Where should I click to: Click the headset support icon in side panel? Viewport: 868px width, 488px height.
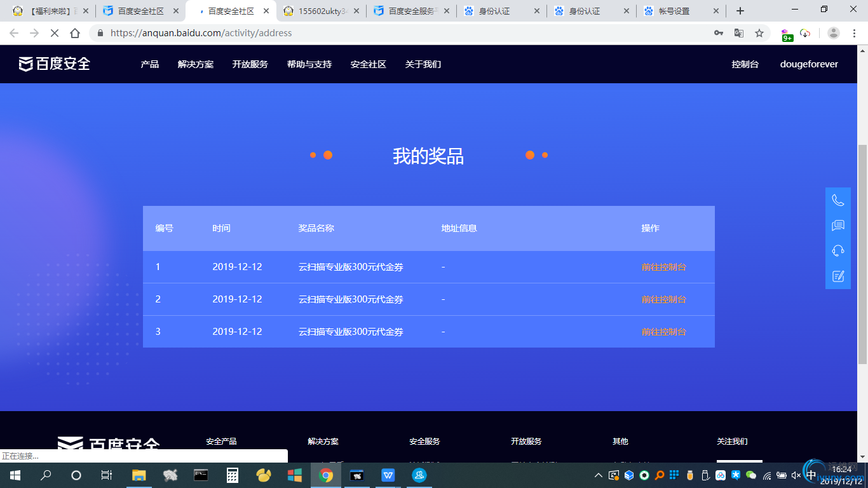(x=838, y=250)
